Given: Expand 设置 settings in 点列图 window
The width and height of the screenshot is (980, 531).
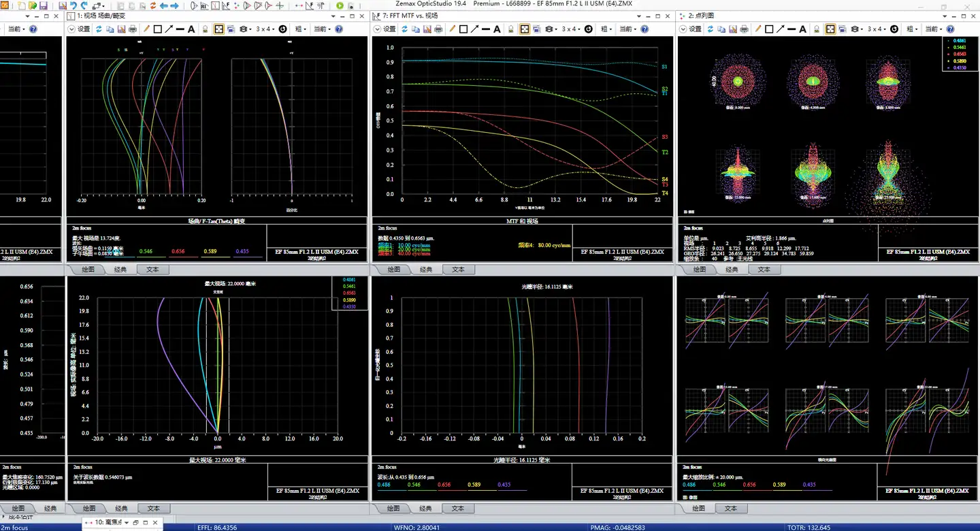Looking at the screenshot, I should pyautogui.click(x=690, y=29).
